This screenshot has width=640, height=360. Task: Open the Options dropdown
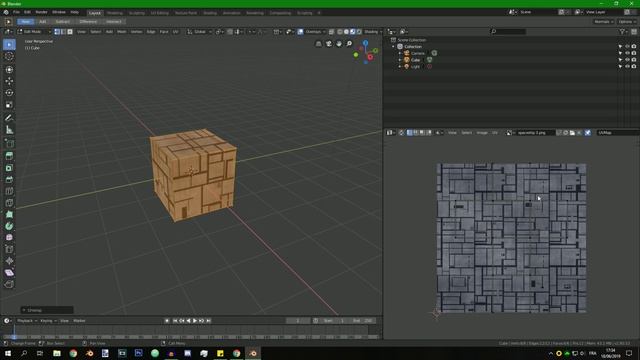[x=627, y=22]
